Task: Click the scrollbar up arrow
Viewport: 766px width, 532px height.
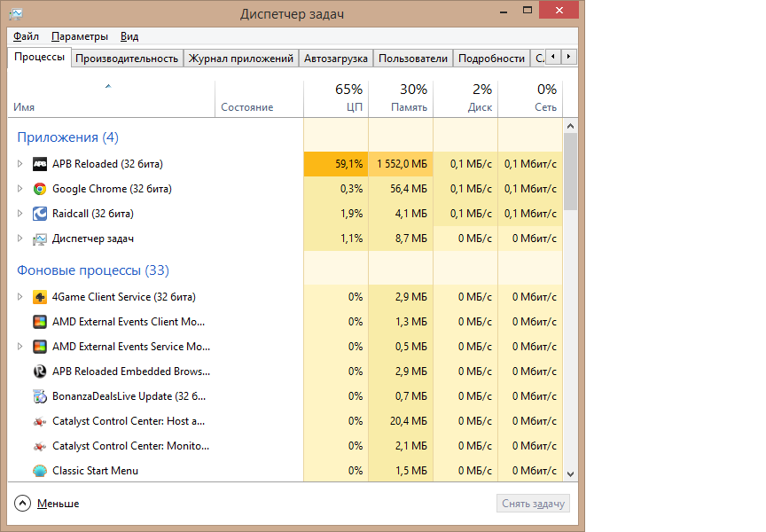Action: point(570,126)
